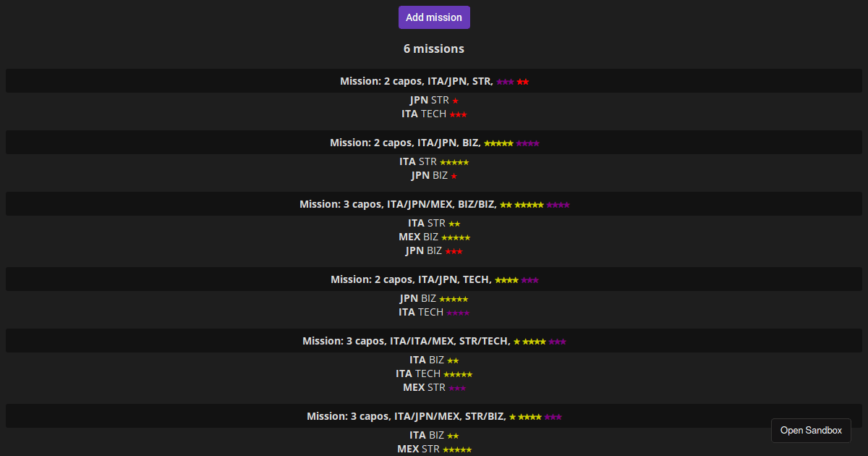Click the 6 missions heading
The image size is (868, 456).
point(434,48)
